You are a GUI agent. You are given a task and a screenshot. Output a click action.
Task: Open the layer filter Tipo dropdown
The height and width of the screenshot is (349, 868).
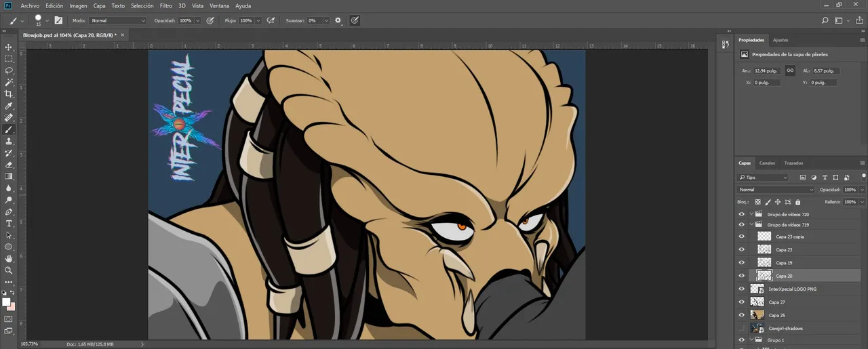(x=763, y=178)
